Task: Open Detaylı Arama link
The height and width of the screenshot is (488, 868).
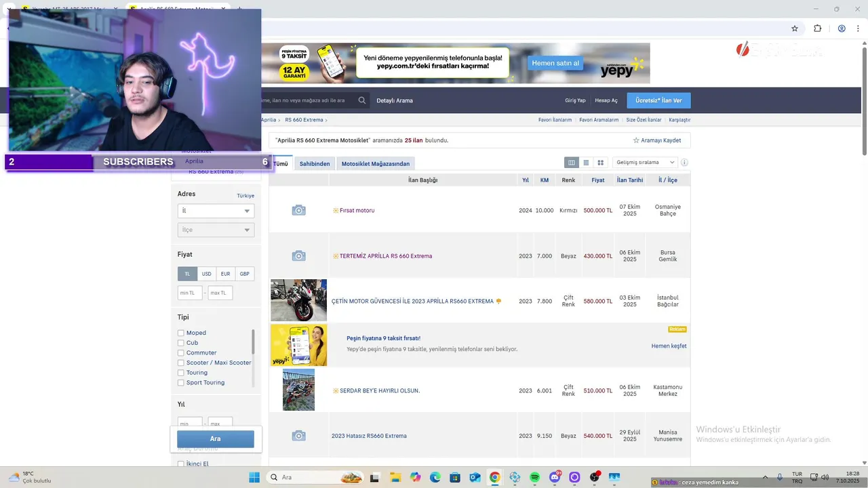Action: [x=395, y=100]
